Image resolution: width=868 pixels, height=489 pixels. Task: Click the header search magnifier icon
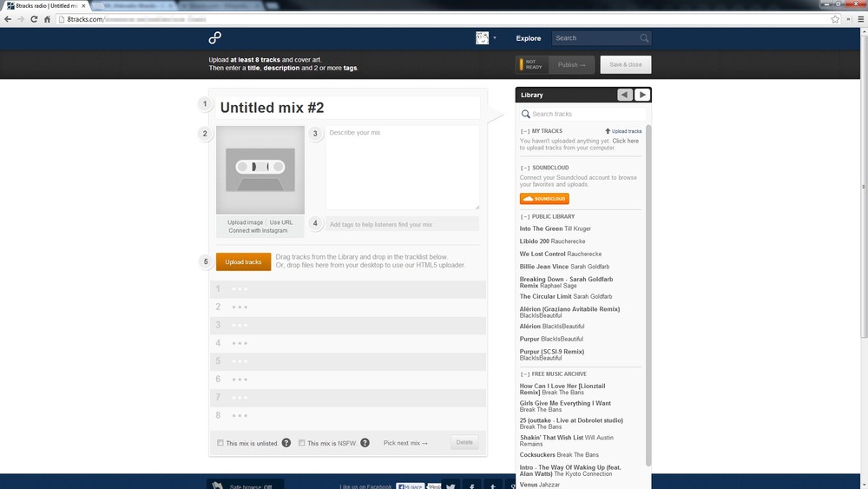644,38
